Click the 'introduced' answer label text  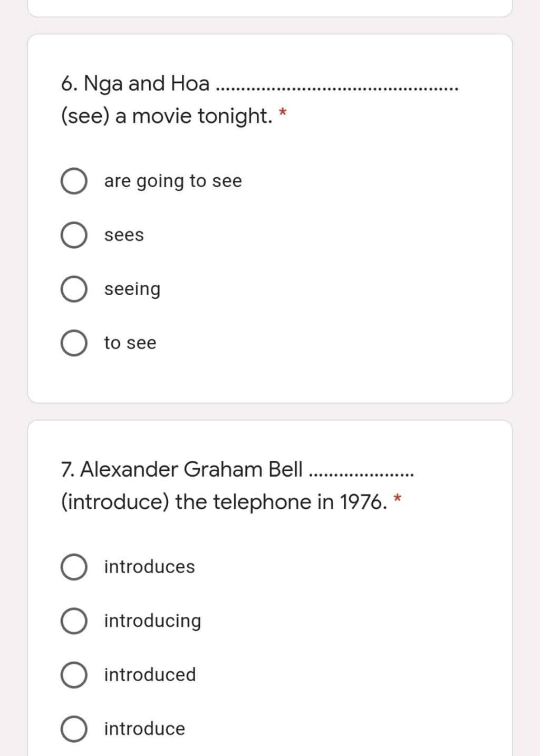pos(150,675)
